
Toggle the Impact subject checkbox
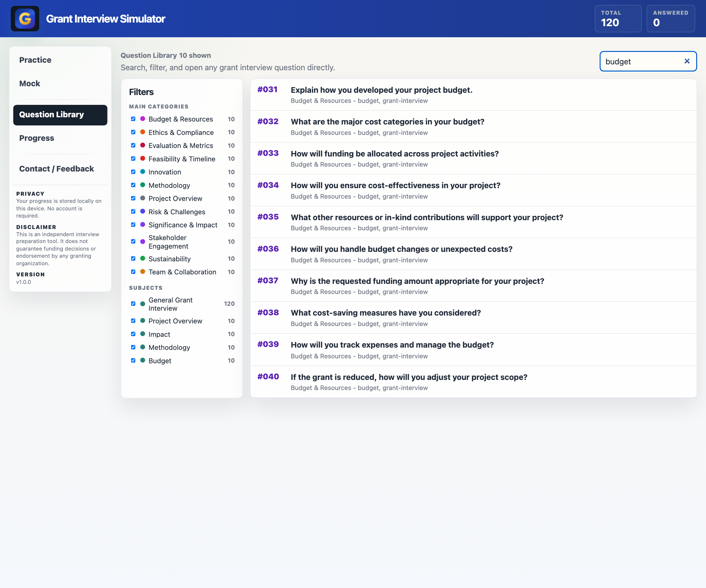(133, 334)
